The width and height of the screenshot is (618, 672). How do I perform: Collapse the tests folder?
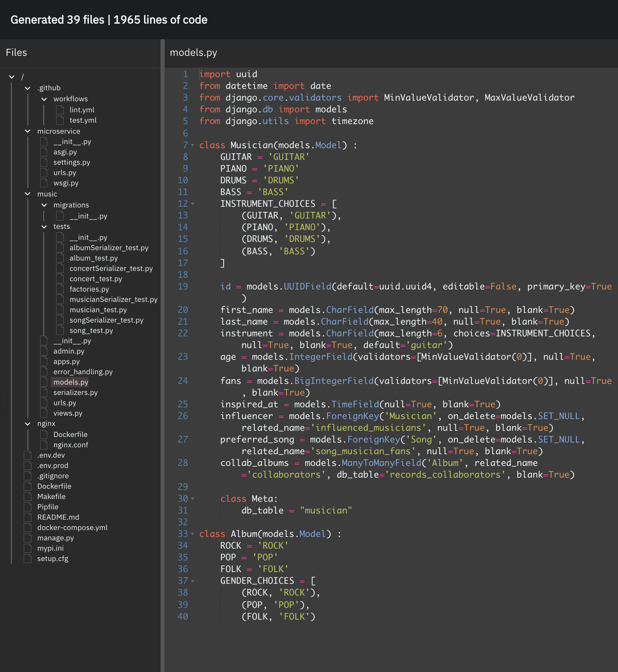click(44, 226)
